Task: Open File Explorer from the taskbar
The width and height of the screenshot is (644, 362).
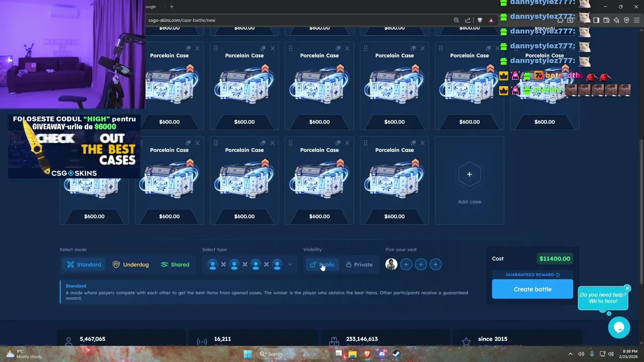Action: [x=353, y=354]
